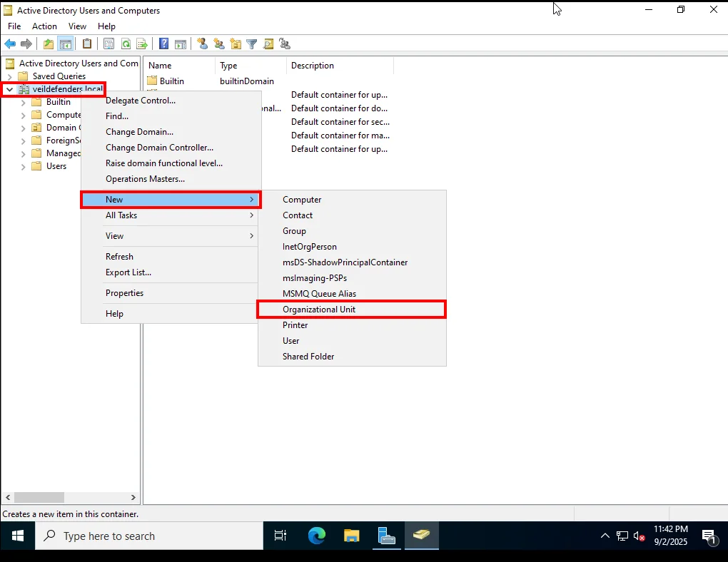Click the create new user icon

(x=202, y=44)
